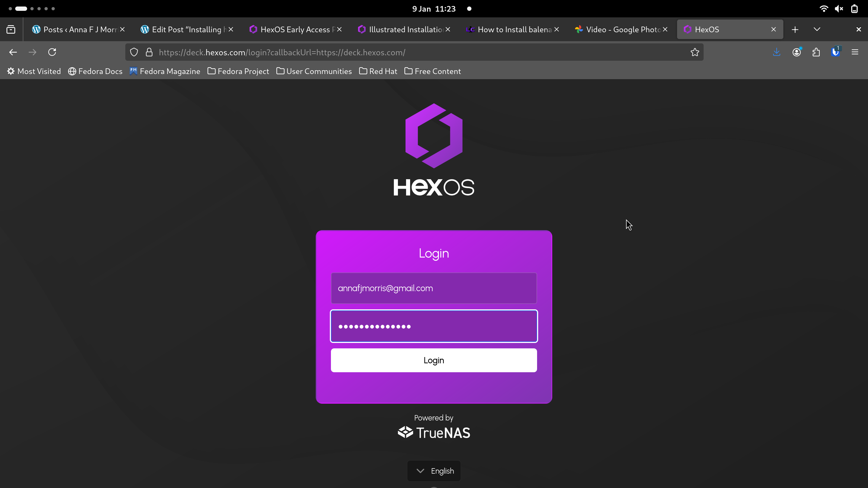868x488 pixels.
Task: Open the User Communities bookmark folder
Action: pos(314,71)
